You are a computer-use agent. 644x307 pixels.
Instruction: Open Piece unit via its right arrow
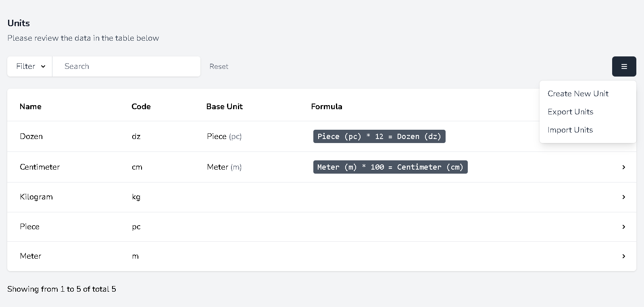click(x=623, y=227)
